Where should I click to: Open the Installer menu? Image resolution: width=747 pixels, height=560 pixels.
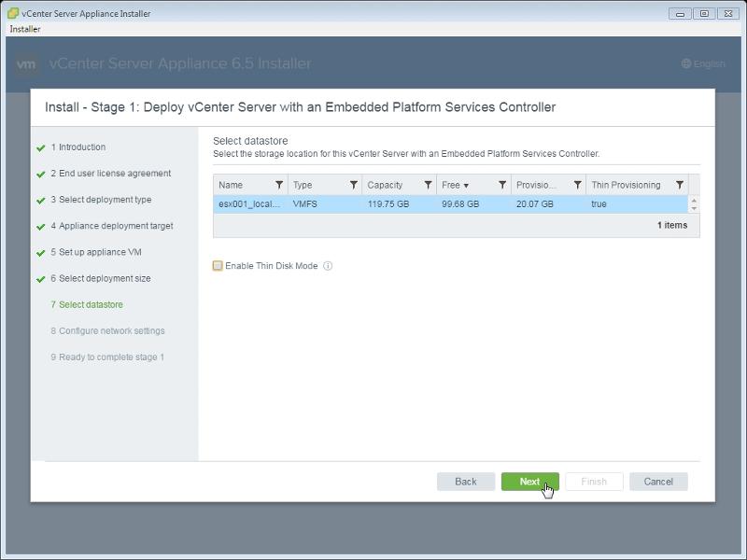25,29
